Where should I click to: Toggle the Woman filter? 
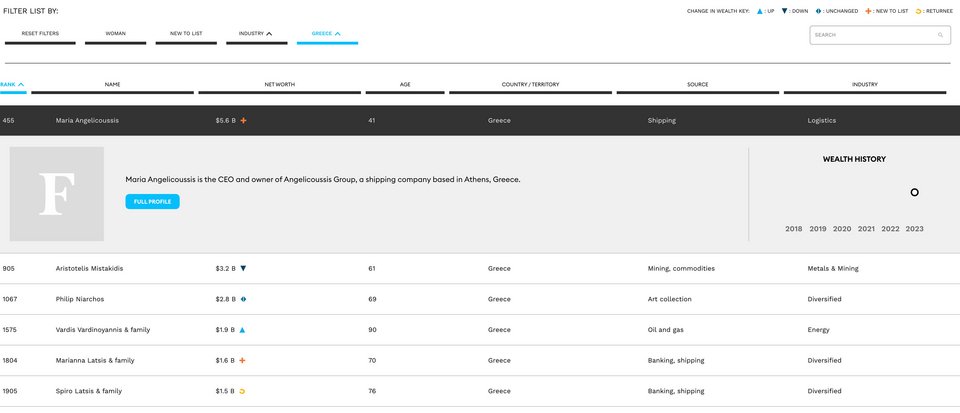[115, 34]
